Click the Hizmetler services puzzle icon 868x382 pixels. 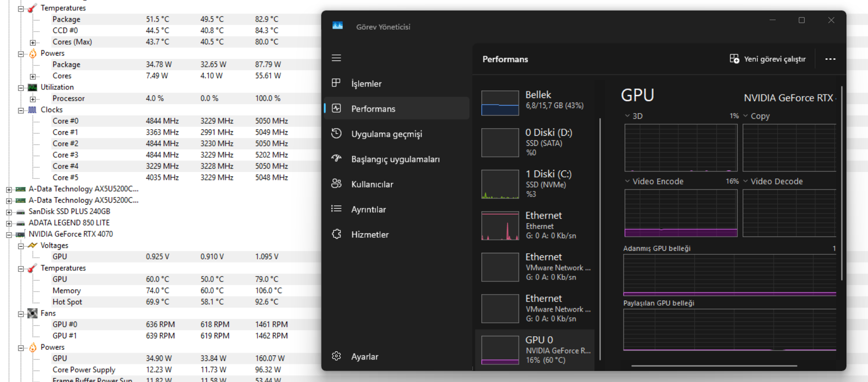[x=336, y=234]
